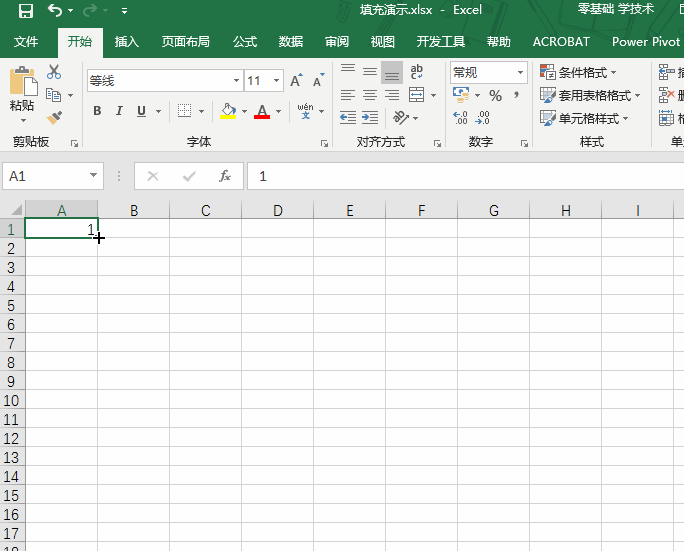Increase font size with larger A icon
684x551 pixels.
point(296,81)
